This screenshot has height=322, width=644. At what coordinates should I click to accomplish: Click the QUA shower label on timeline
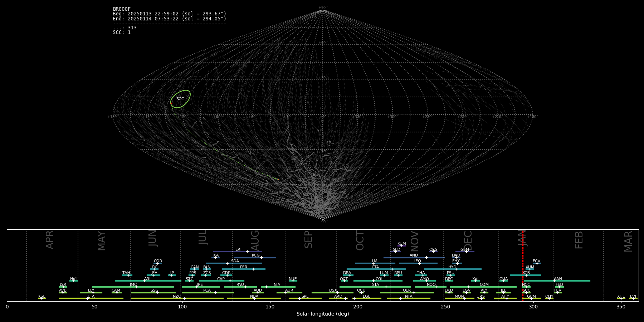pyautogui.click(x=504, y=279)
